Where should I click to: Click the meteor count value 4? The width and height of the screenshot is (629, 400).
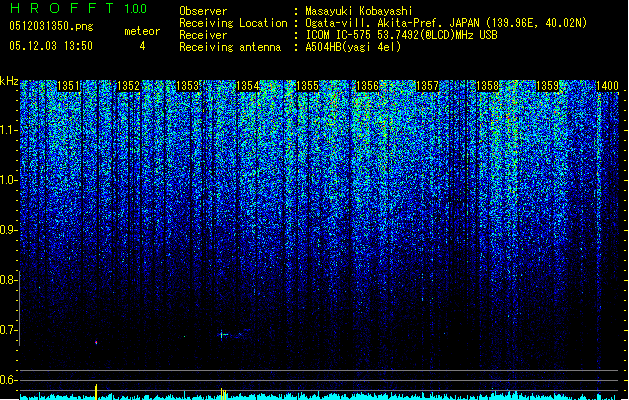point(142,46)
